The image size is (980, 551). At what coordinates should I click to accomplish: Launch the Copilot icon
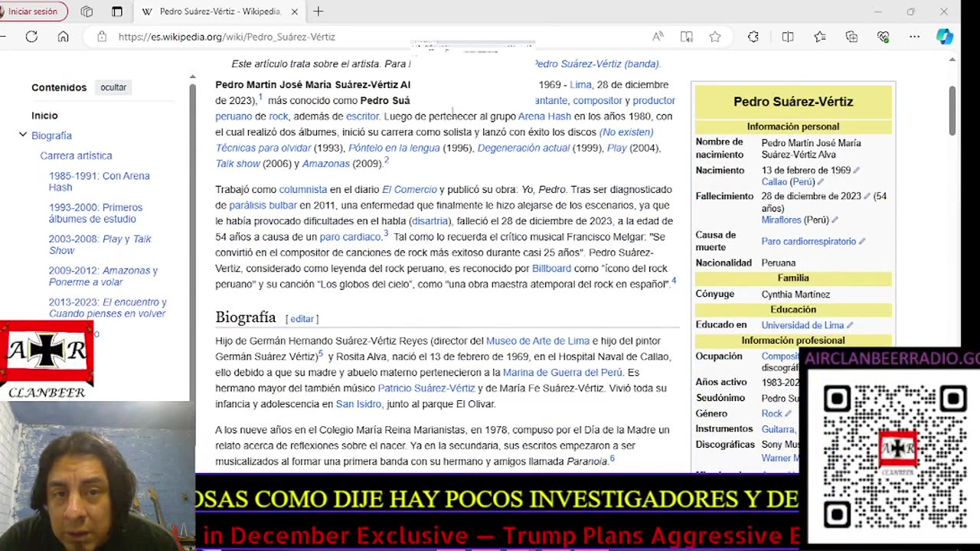tap(945, 37)
